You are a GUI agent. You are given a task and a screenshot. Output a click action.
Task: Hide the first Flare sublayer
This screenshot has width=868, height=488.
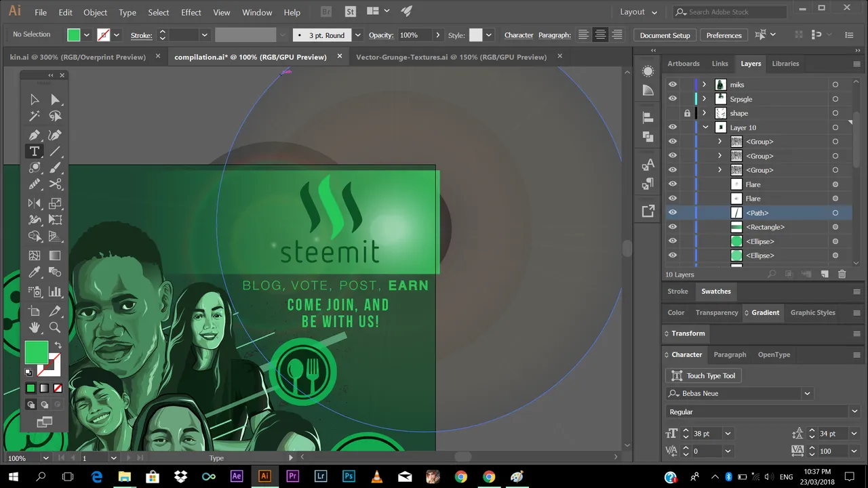tap(672, 184)
